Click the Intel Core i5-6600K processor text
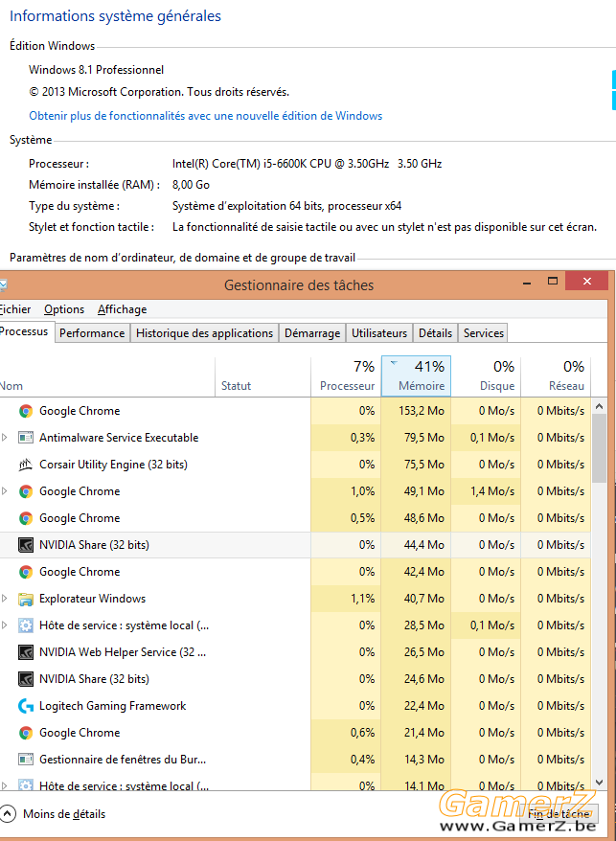This screenshot has width=616, height=841. click(x=307, y=164)
